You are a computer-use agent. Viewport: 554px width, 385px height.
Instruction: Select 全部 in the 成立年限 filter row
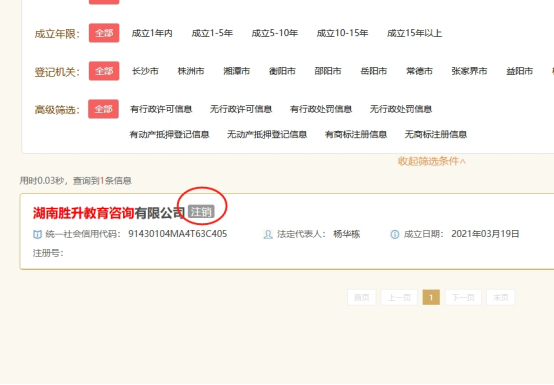(x=104, y=33)
